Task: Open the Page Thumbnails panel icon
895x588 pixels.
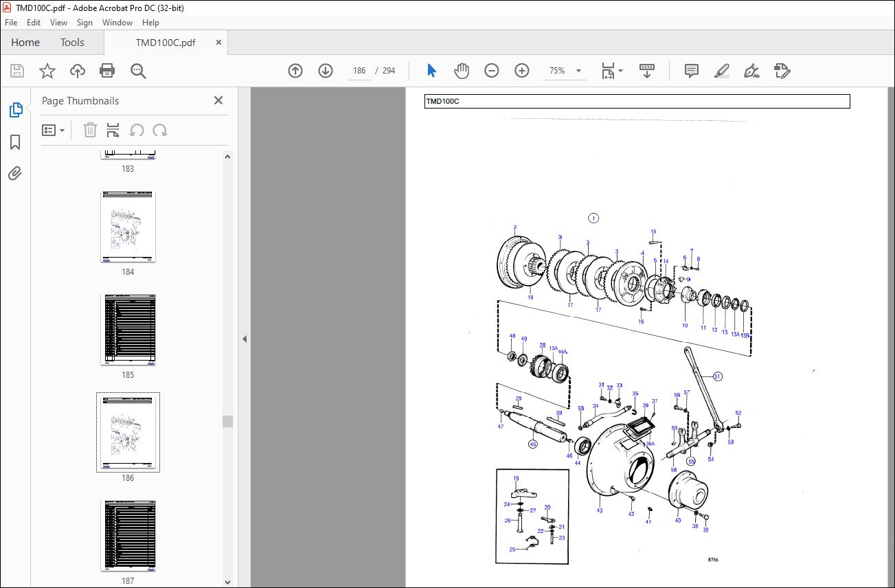Action: click(x=15, y=110)
